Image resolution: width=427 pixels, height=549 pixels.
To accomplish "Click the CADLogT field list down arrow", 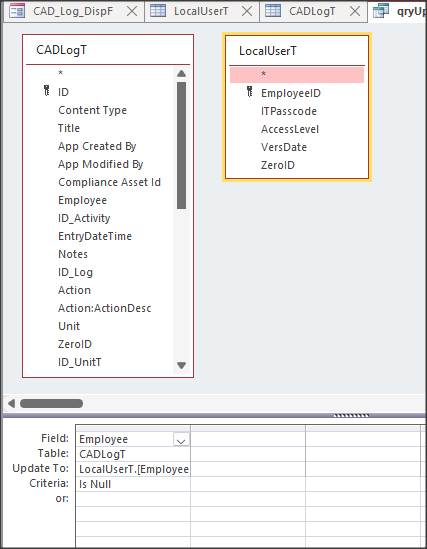I will click(181, 366).
